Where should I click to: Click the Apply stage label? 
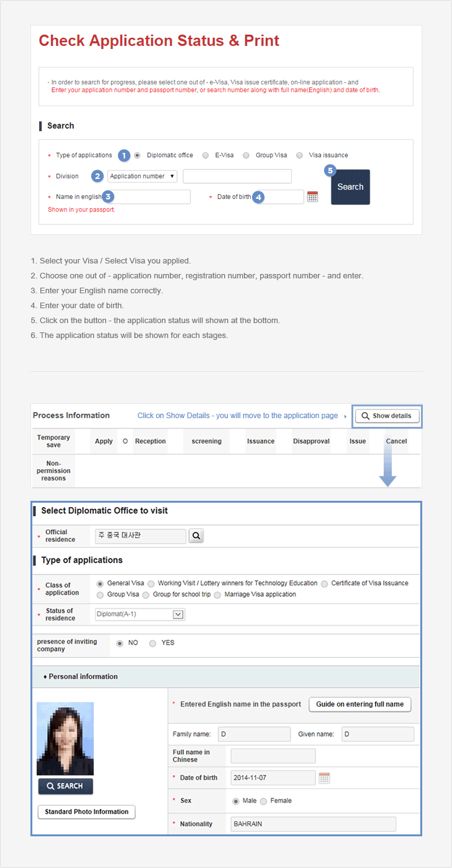(x=104, y=441)
